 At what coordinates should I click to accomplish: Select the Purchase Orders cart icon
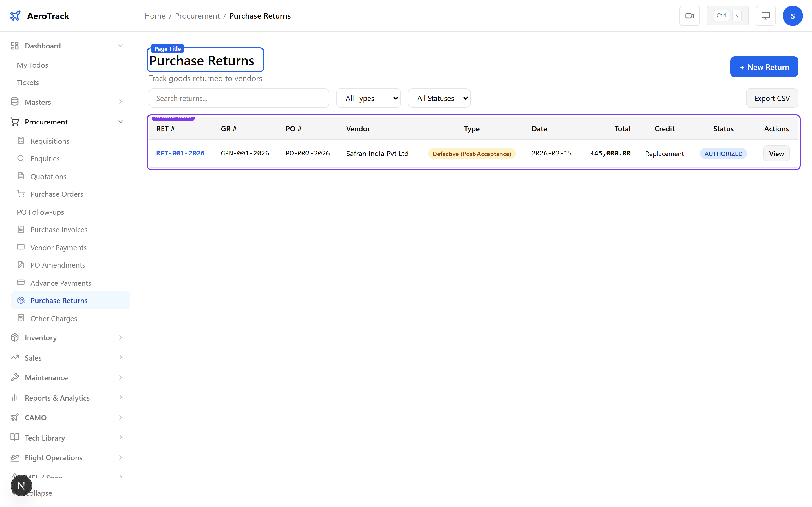point(21,194)
